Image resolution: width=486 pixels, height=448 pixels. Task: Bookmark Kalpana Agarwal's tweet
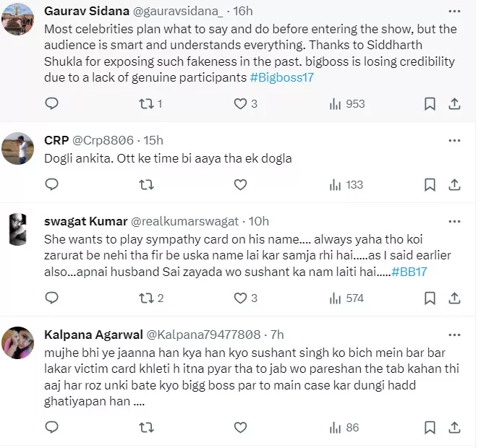coord(430,428)
